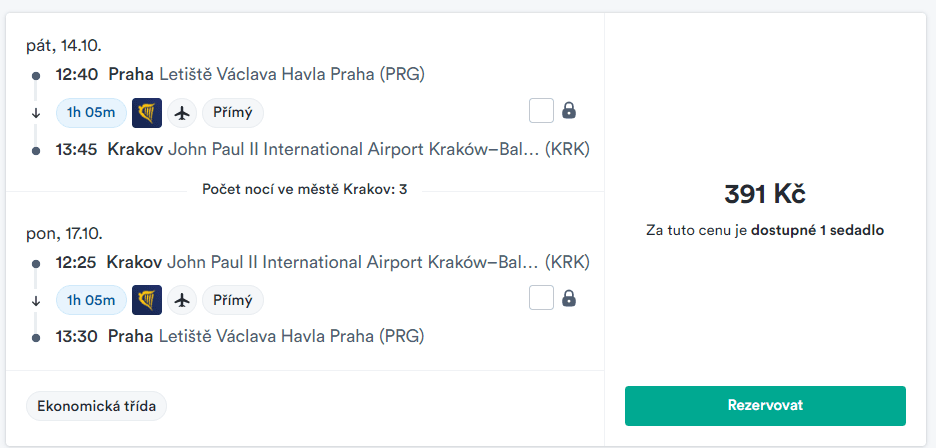936x448 pixels.
Task: Click airplane icon on outbound flight
Action: 181,112
